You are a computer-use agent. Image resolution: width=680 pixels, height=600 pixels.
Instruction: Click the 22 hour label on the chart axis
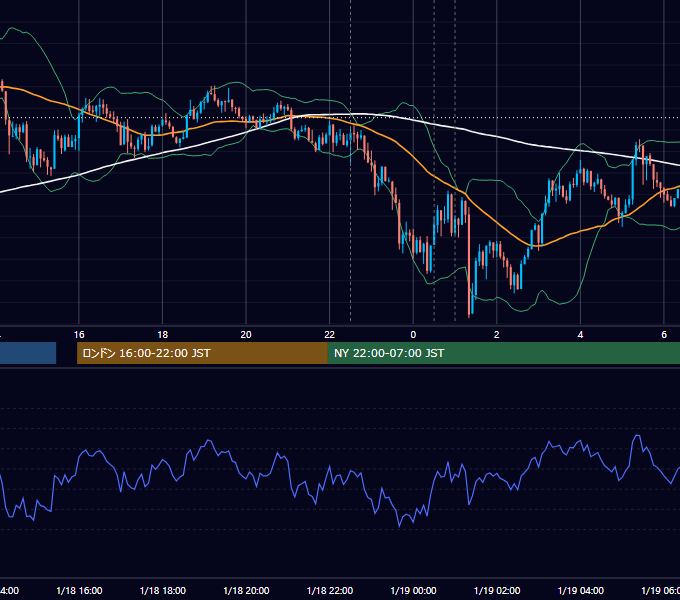[330, 334]
